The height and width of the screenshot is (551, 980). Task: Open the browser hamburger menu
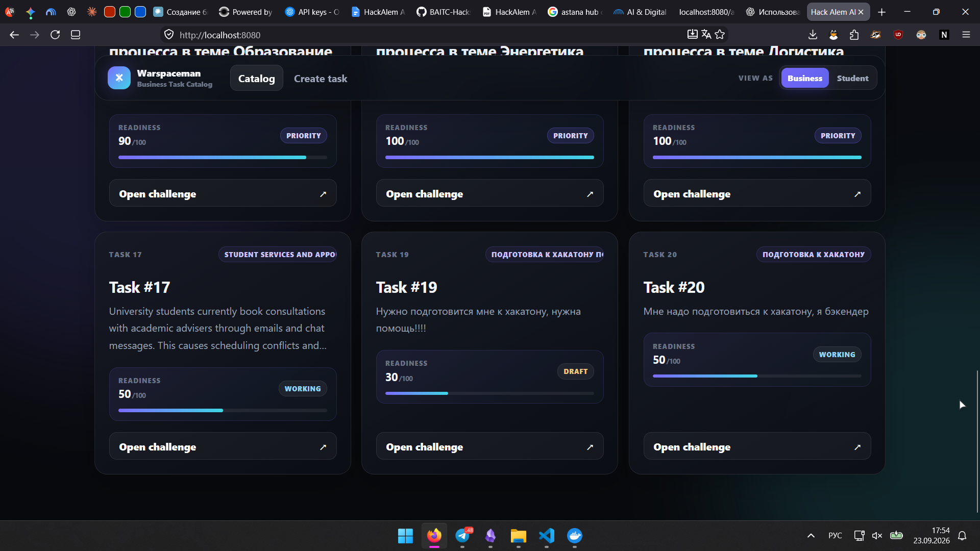click(x=966, y=35)
